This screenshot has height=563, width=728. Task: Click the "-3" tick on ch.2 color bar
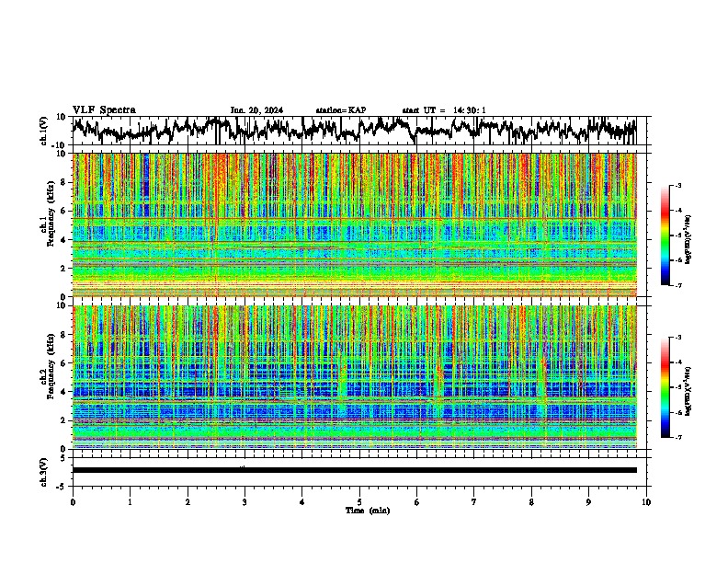tap(678, 338)
